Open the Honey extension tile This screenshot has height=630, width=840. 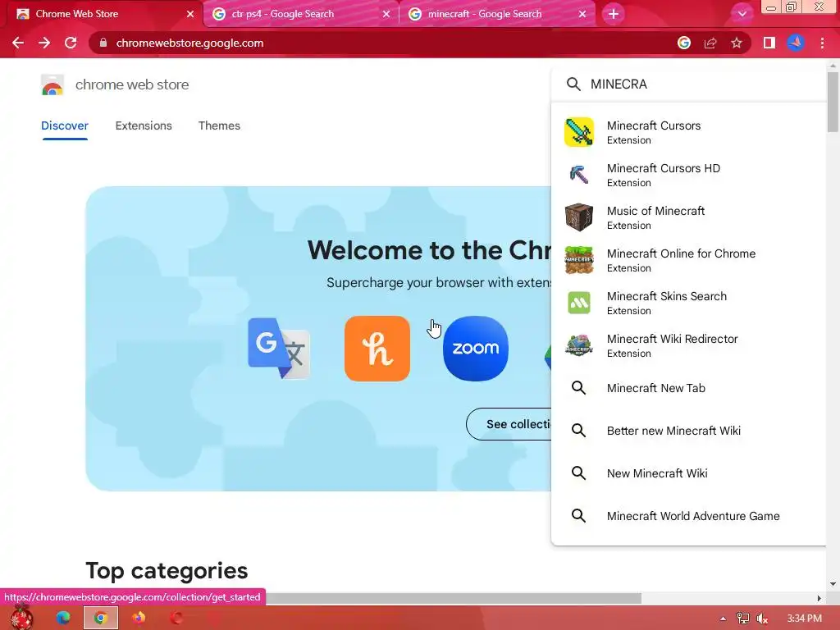click(377, 349)
